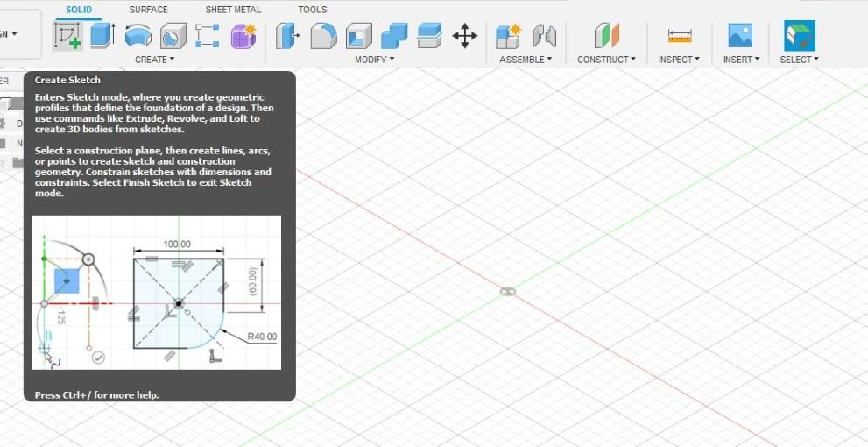Viewport: 868px width, 447px height.
Task: Expand the INSPECT dropdown menu
Action: click(x=679, y=60)
